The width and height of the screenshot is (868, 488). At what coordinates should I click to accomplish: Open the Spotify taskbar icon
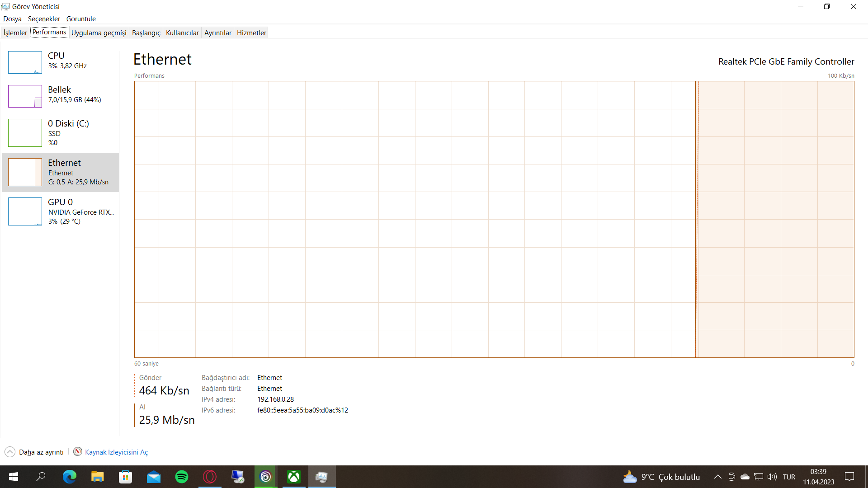click(182, 477)
